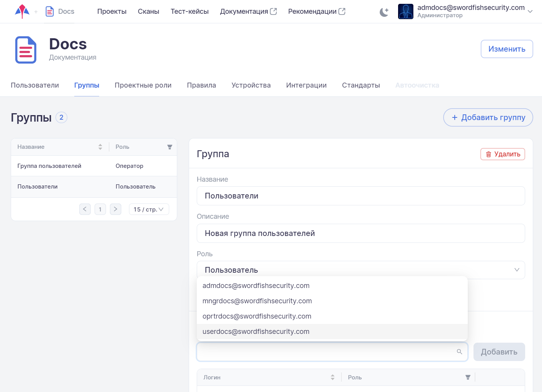This screenshot has height=392, width=542.
Task: Select the Группа пользователей table row
Action: tap(94, 166)
